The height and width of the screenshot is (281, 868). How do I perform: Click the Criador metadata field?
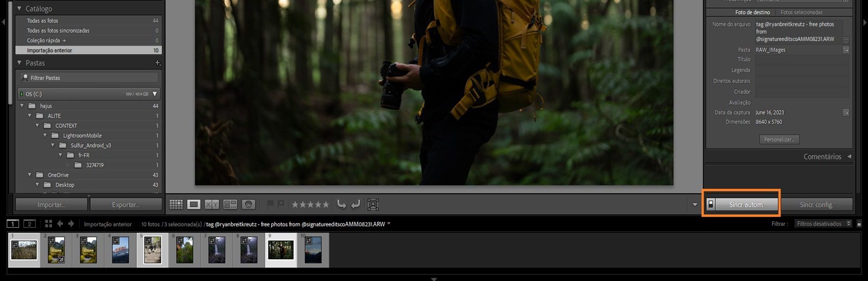coord(802,92)
